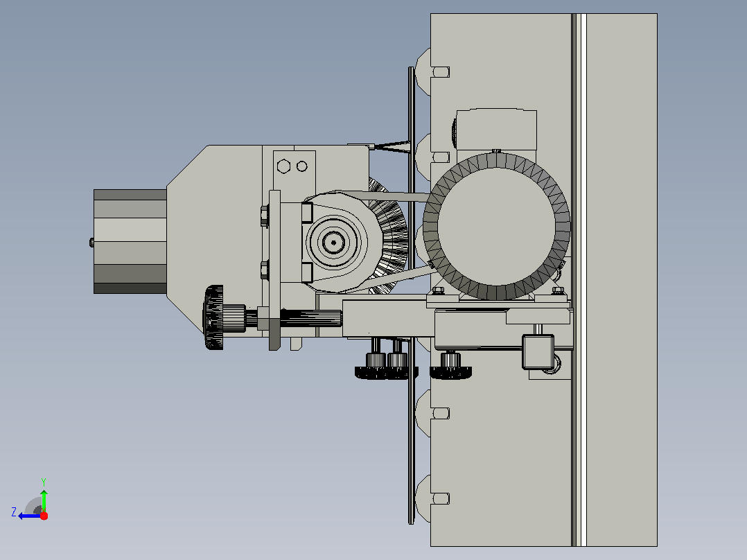The image size is (747, 560).
Task: Pick the small screw on the octagonal motor's end
Action: pyautogui.click(x=91, y=243)
